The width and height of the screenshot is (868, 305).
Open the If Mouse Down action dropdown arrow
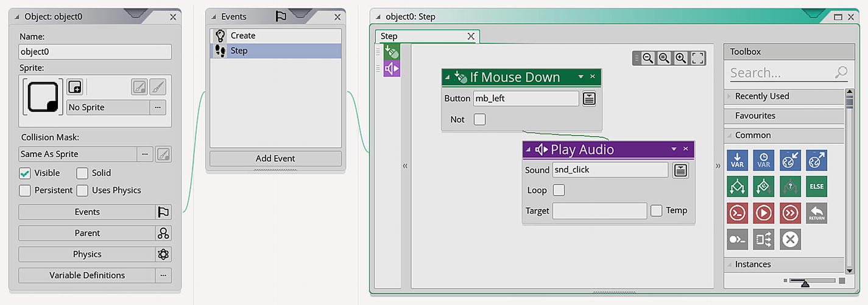(x=580, y=77)
